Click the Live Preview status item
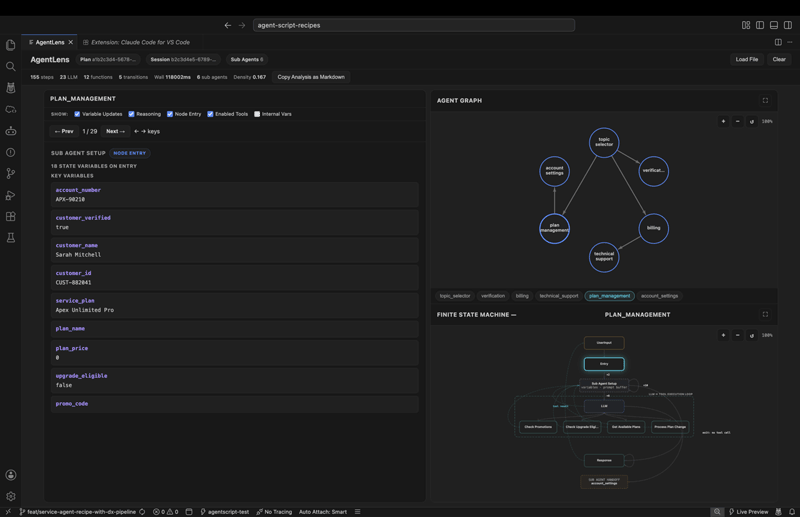Image resolution: width=800 pixels, height=517 pixels. (748, 511)
